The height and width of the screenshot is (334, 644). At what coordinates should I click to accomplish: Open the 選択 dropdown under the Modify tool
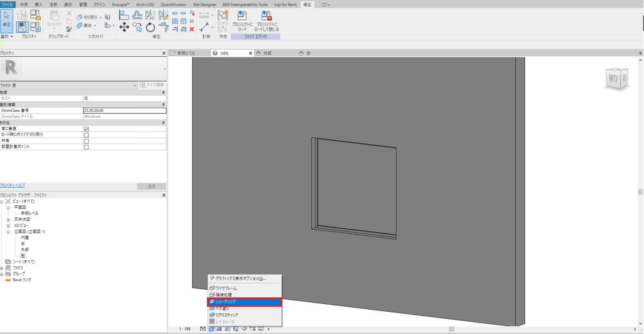point(7,36)
